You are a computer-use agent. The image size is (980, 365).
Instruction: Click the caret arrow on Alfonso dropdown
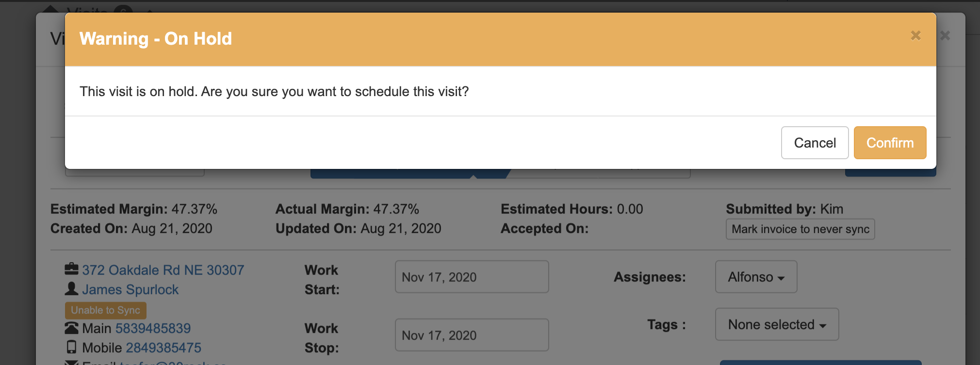781,278
